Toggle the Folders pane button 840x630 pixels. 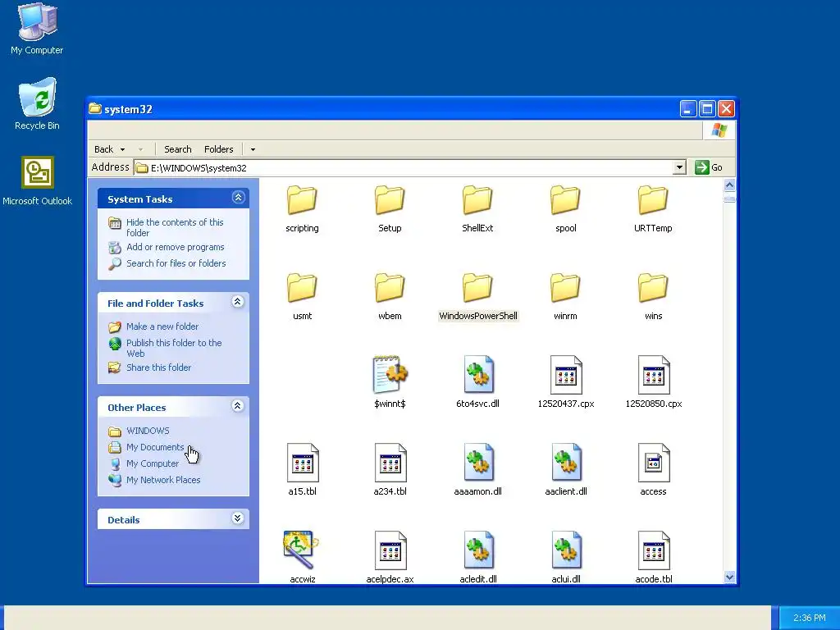tap(218, 149)
